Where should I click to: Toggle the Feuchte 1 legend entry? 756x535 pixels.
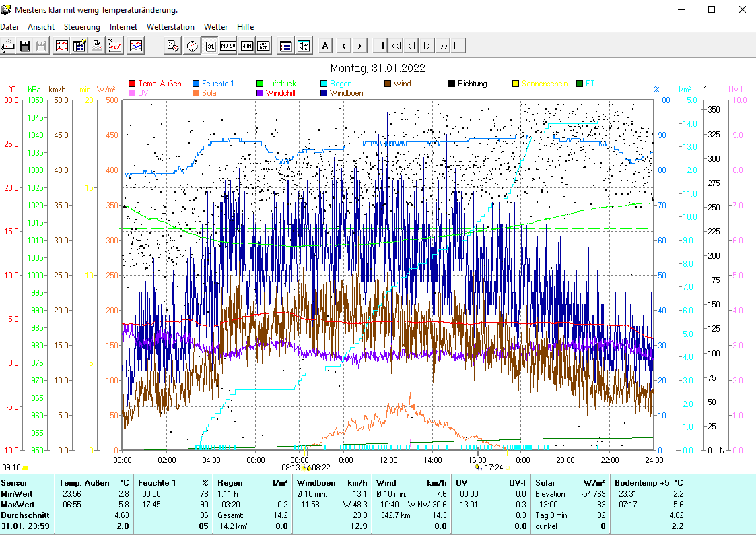[x=213, y=84]
